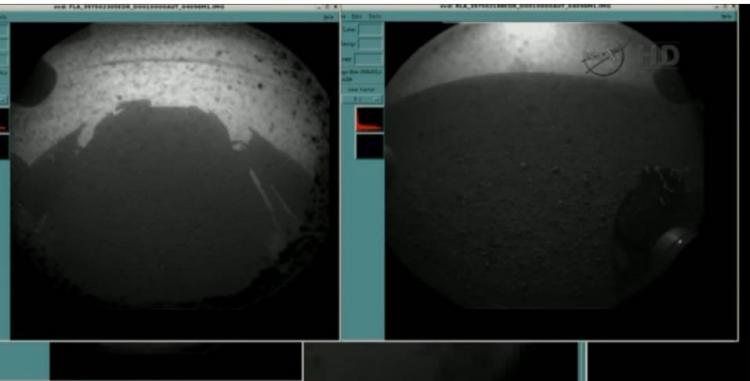Click the black panel below the red histogram

click(x=370, y=146)
